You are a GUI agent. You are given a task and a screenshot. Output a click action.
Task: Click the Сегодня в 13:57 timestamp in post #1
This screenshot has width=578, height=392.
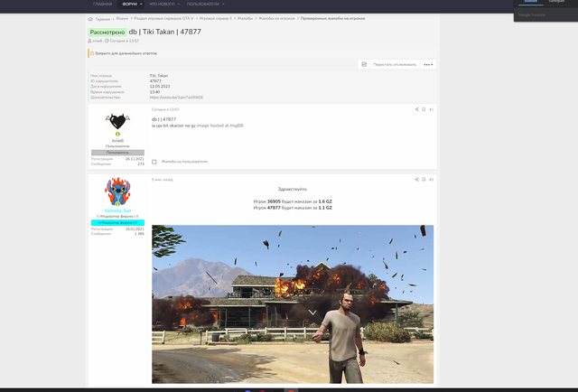(x=165, y=109)
